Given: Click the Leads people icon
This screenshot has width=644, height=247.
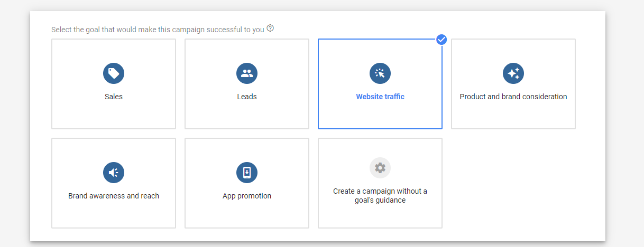Looking at the screenshot, I should [247, 73].
